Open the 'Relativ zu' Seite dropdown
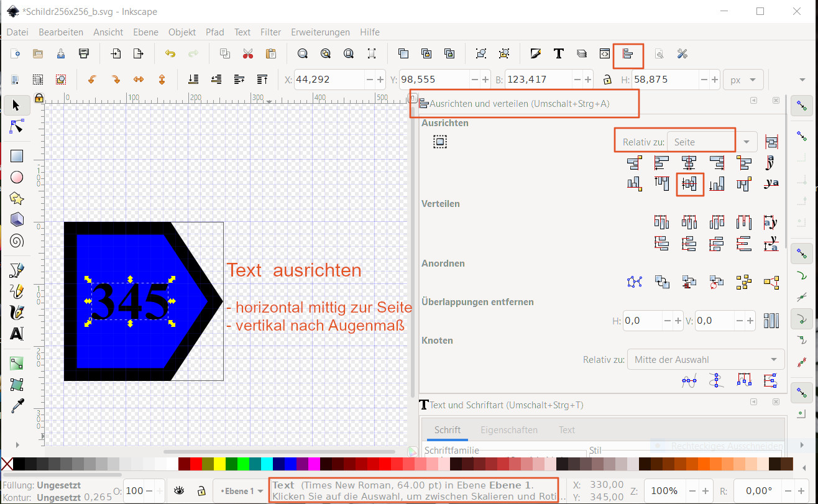The image size is (818, 504). coord(712,142)
